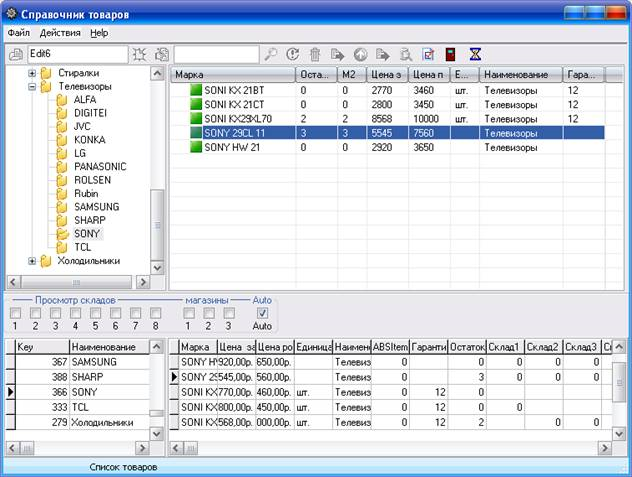Screen dimensions: 632x477
Task: Expand the Стиралки tree node
Action: (32, 73)
